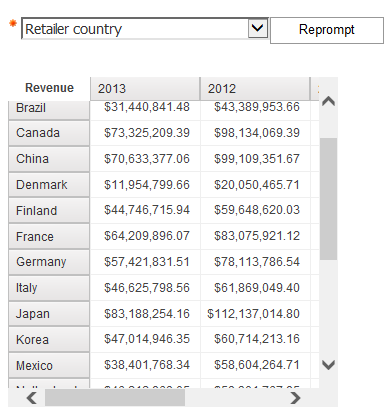Click Finland 2012 value $59,648,620.03
The image size is (389, 412).
click(x=257, y=210)
